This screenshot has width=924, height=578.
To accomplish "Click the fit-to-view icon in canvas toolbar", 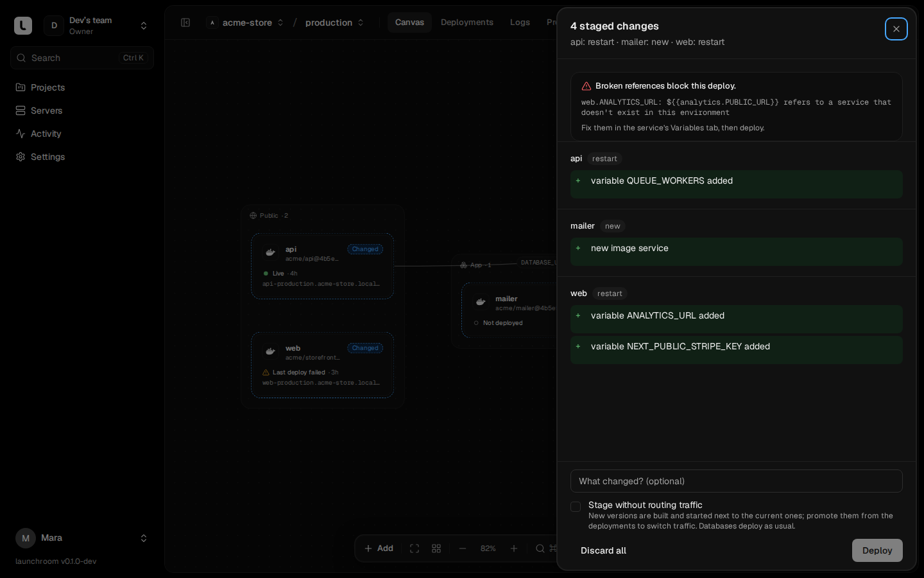I will [x=415, y=548].
